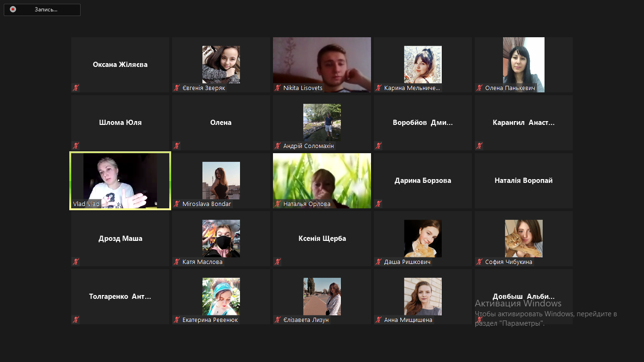Image resolution: width=644 pixels, height=362 pixels.
Task: Open Олена Панькевич's profile photo
Action: pos(524,65)
